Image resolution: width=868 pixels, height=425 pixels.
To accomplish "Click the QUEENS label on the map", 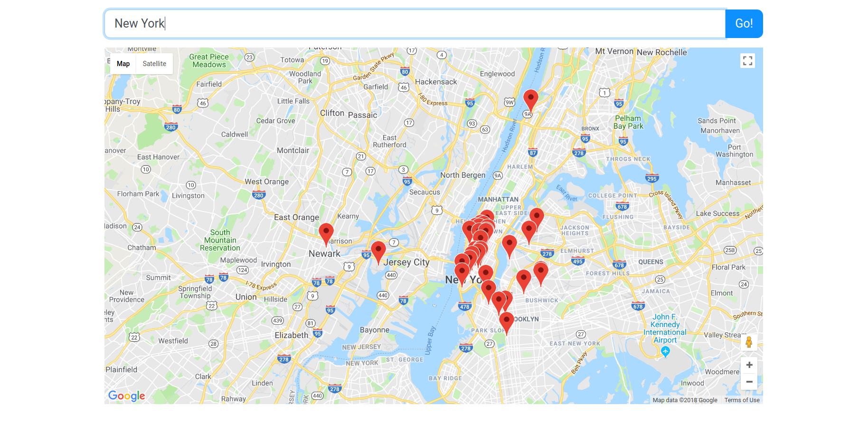I will [x=651, y=262].
